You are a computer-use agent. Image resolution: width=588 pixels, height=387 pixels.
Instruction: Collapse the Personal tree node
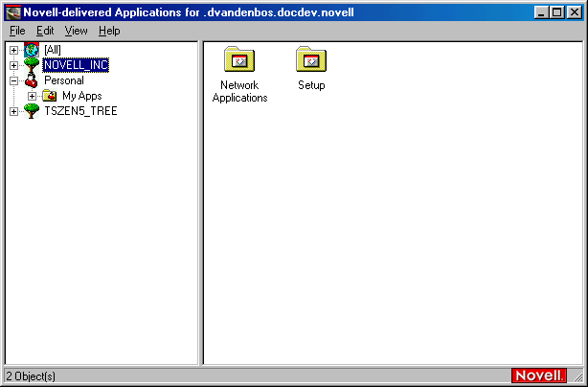pos(13,80)
